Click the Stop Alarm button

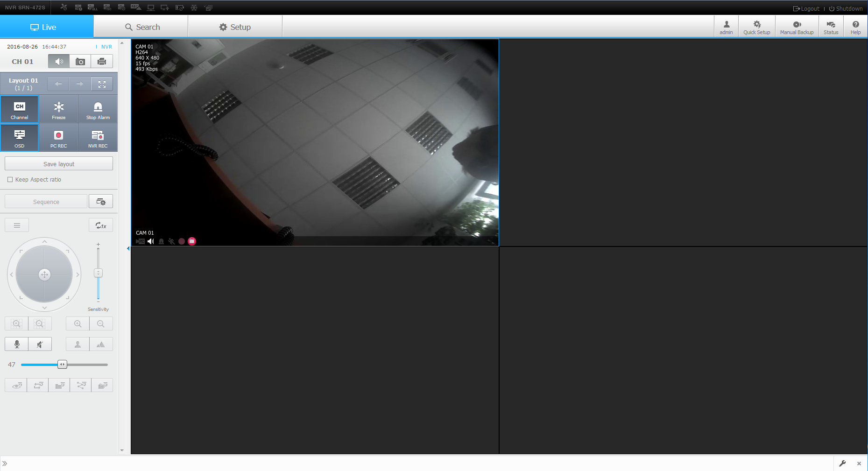pos(98,109)
